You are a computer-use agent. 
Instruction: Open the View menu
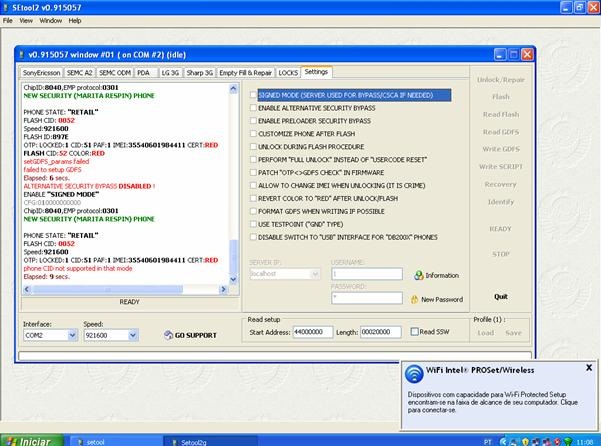point(26,21)
